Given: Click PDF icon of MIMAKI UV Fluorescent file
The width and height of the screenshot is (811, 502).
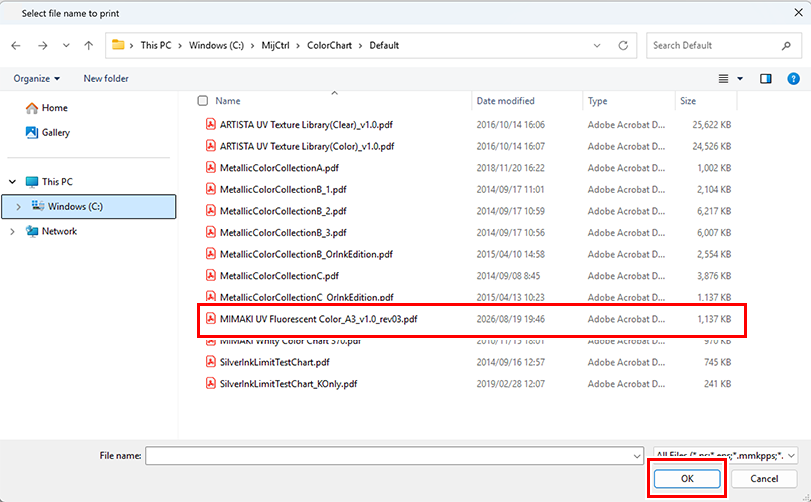Looking at the screenshot, I should tap(211, 318).
